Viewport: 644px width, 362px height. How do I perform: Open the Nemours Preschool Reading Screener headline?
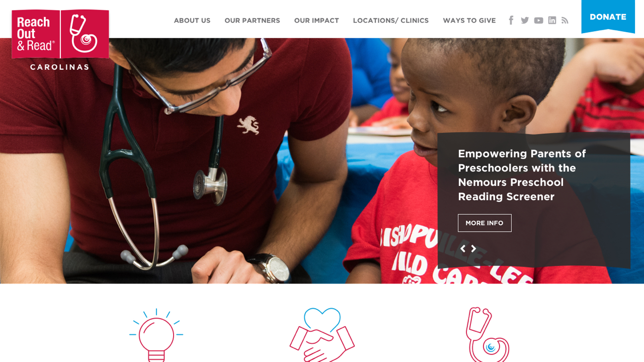(x=522, y=175)
